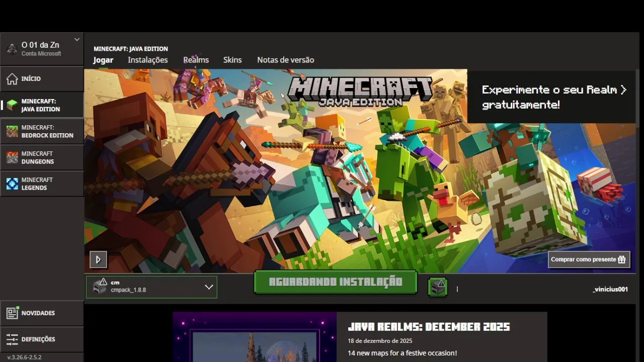Click the Dungeons game icon

coord(12,157)
